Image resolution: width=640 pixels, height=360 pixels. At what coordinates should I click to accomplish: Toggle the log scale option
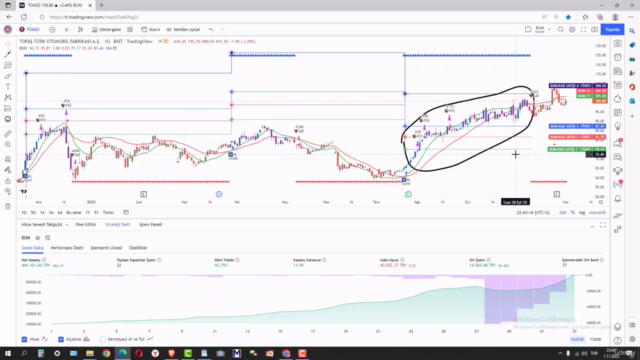coord(582,213)
